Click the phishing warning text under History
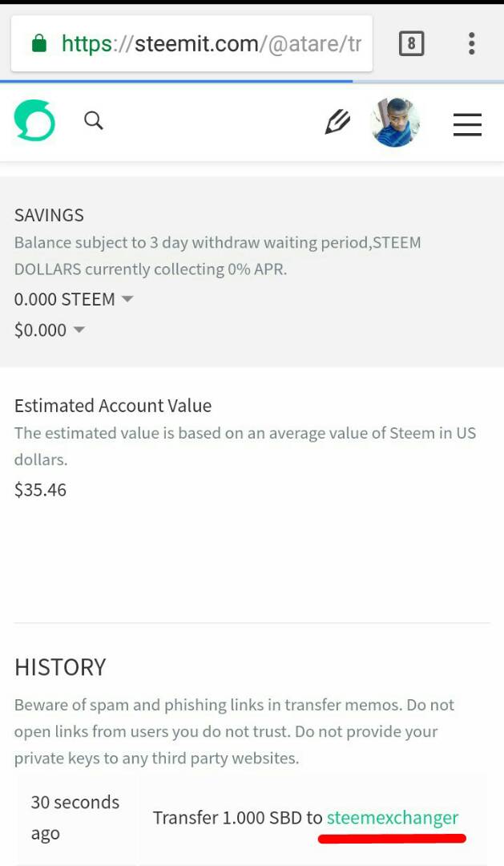Image resolution: width=504 pixels, height=866 pixels. tap(234, 731)
